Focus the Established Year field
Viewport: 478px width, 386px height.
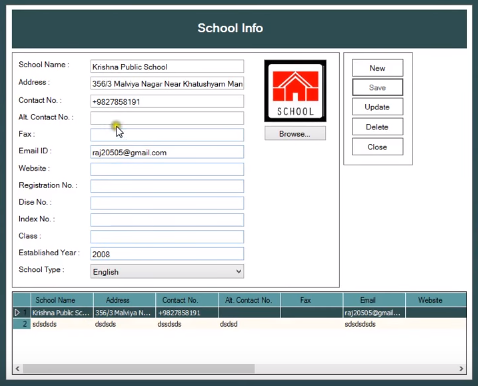click(x=167, y=254)
